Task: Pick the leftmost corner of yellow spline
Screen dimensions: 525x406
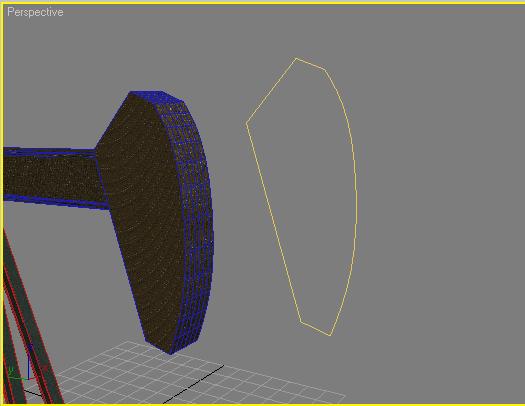Action: click(x=247, y=123)
